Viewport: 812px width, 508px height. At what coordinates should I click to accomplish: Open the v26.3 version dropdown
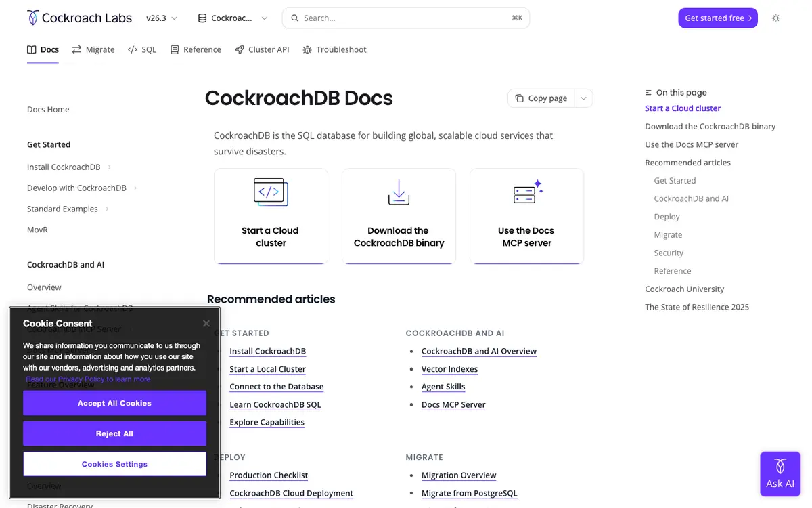(162, 18)
